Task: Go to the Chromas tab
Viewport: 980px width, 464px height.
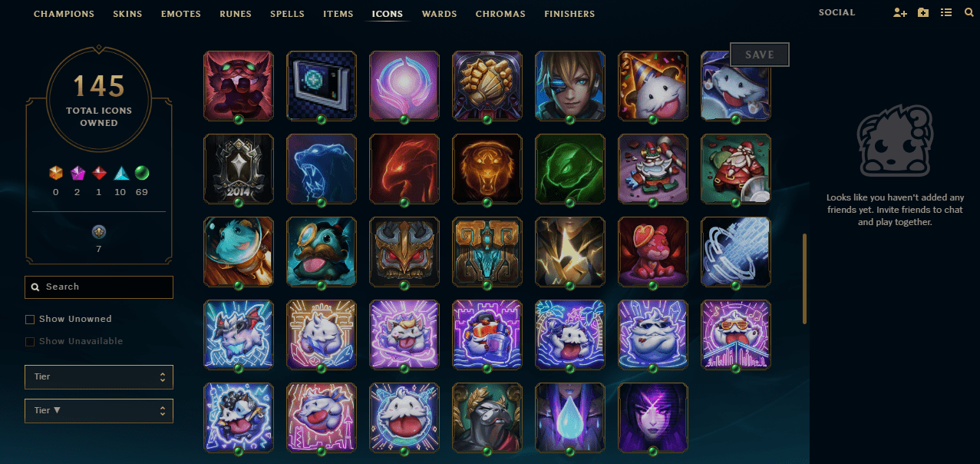Action: click(x=500, y=14)
